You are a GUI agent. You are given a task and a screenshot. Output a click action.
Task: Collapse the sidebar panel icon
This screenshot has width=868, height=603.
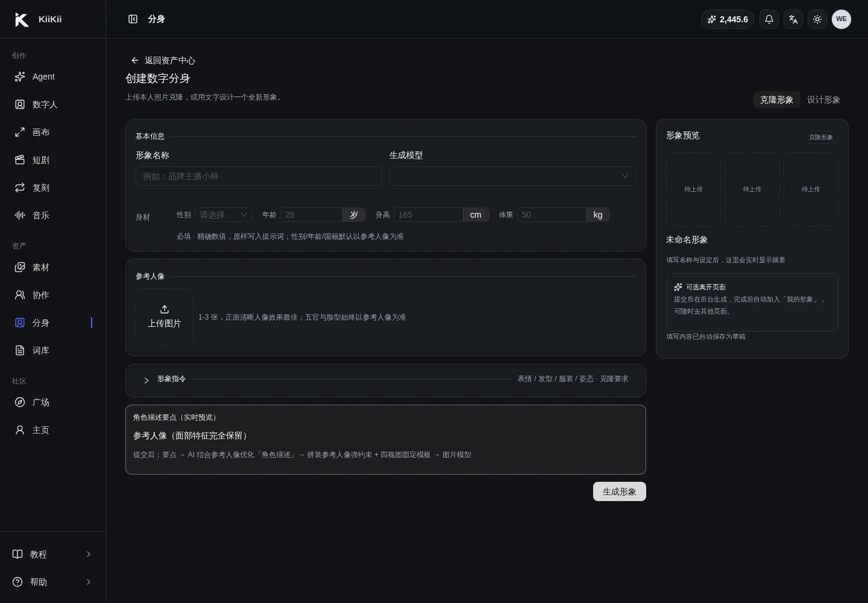point(133,19)
